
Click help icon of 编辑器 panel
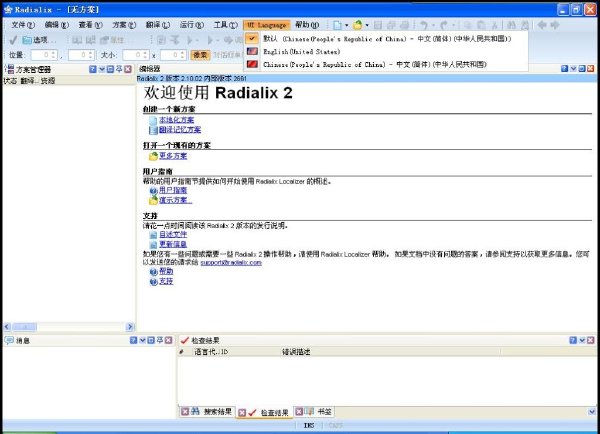(564, 69)
